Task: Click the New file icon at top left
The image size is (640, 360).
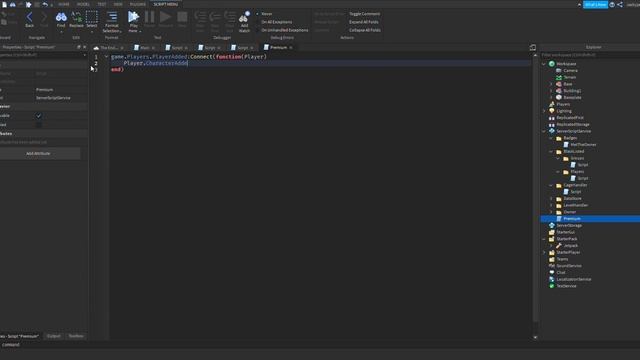Action: [4, 4]
